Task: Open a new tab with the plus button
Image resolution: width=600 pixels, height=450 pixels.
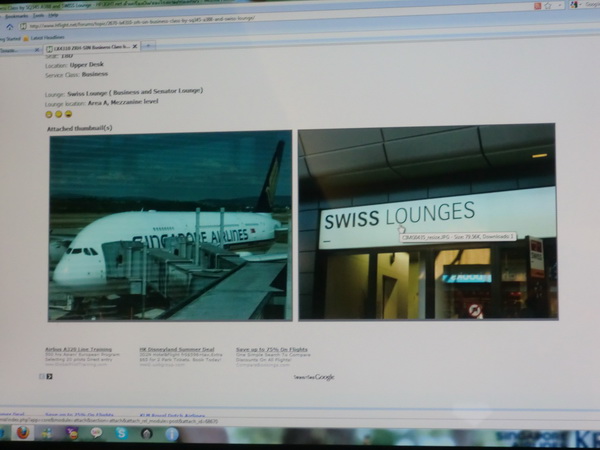Action: 148,46
